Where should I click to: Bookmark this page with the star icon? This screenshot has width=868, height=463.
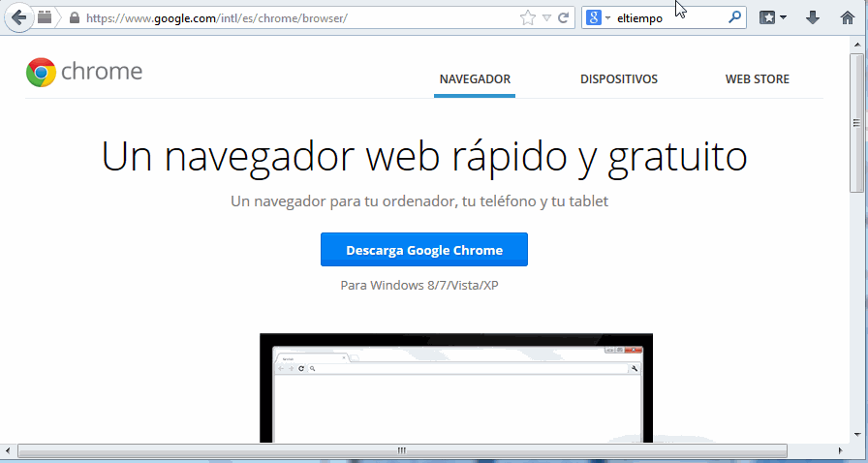527,17
